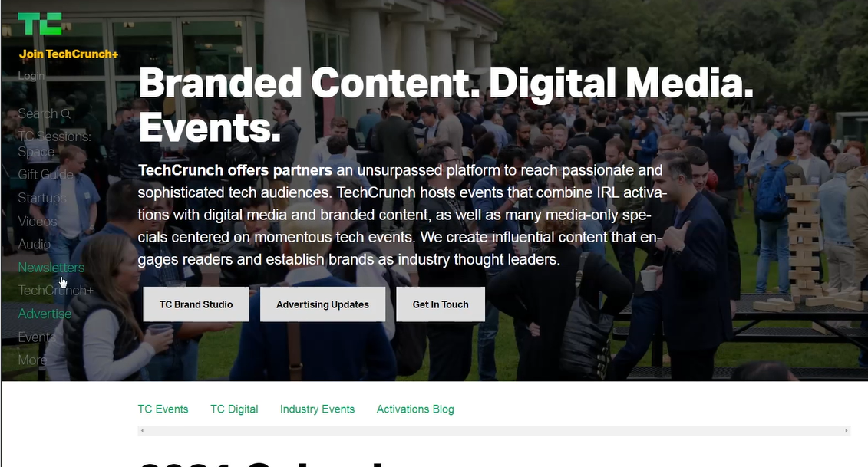868x467 pixels.
Task: Click the horizontal scrollbar right arrow
Action: 846,430
